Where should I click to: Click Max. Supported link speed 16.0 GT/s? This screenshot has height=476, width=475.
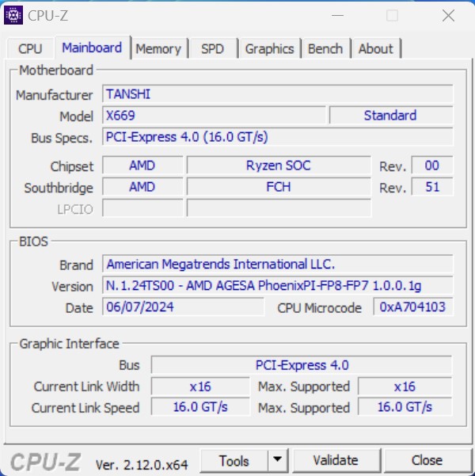[x=405, y=407]
